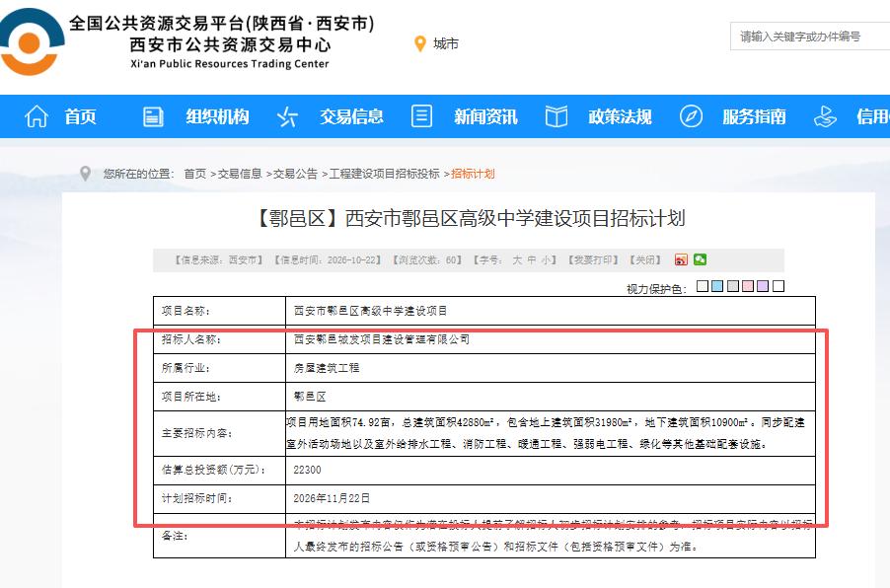This screenshot has height=588, width=890.
Task: Click the 服务指南 compass icon
Action: pos(691,116)
